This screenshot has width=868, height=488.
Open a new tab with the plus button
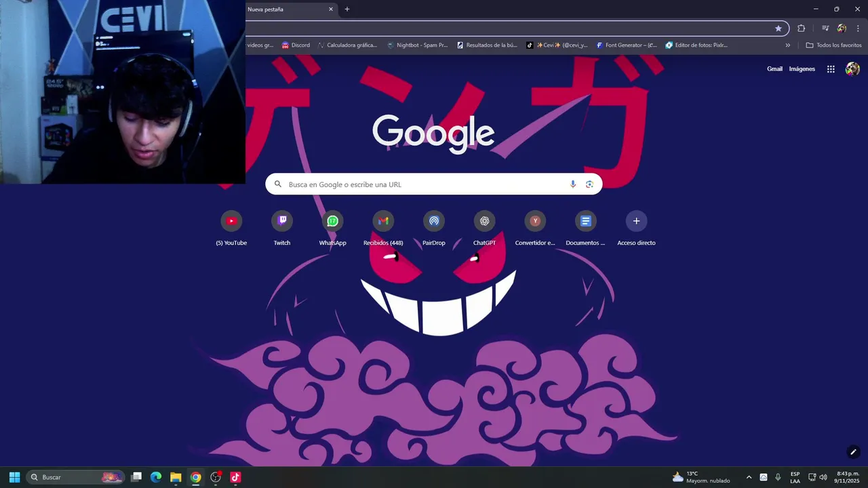coord(347,9)
